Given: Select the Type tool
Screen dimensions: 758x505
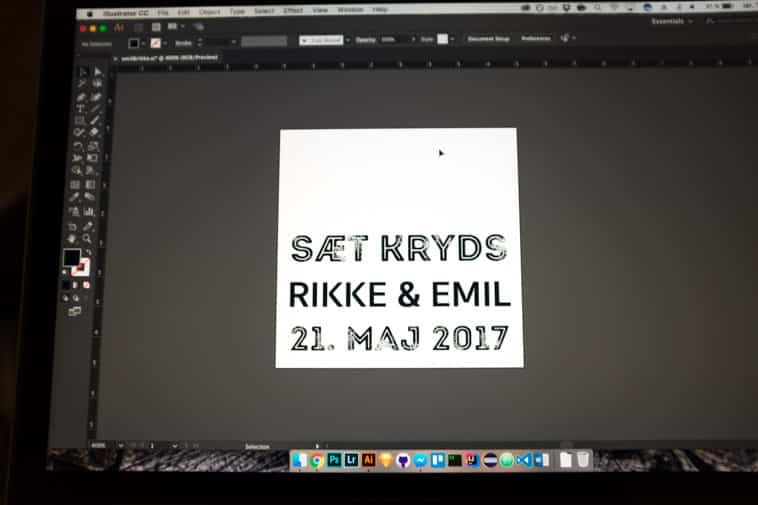Looking at the screenshot, I should pyautogui.click(x=80, y=109).
